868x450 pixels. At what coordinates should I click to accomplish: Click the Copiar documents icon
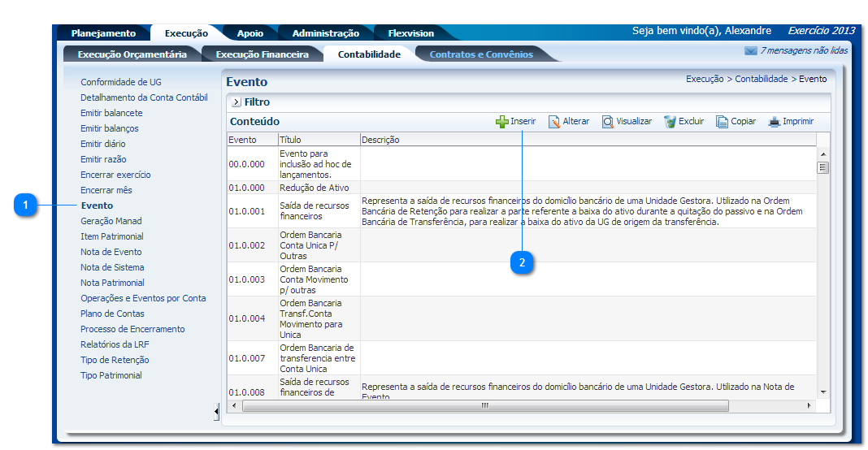point(722,122)
